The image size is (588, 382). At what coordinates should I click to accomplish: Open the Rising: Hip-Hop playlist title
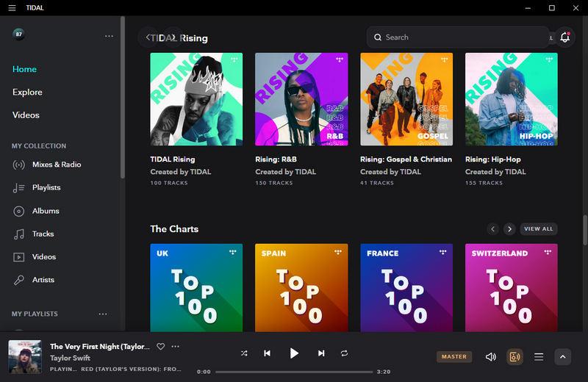pyautogui.click(x=492, y=159)
